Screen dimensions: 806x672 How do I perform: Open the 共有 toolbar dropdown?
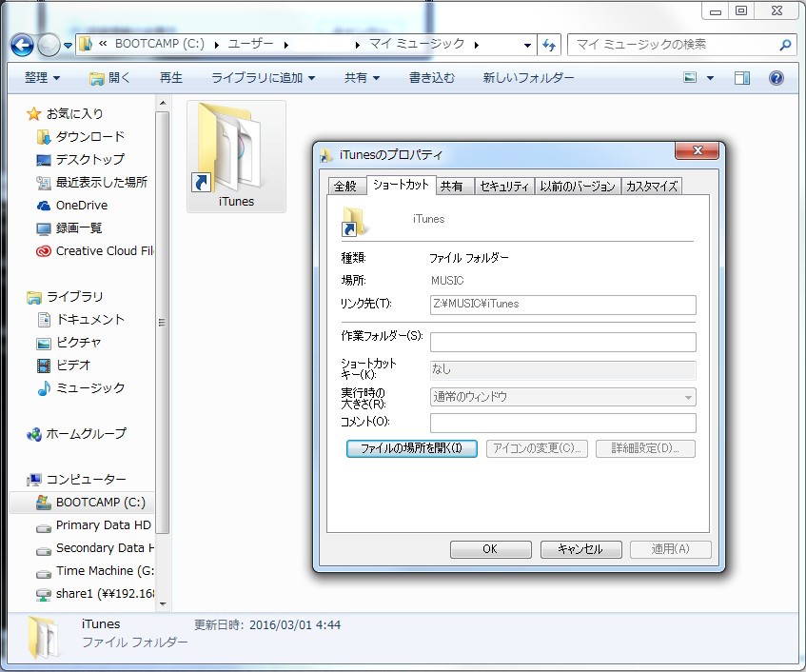[x=362, y=78]
